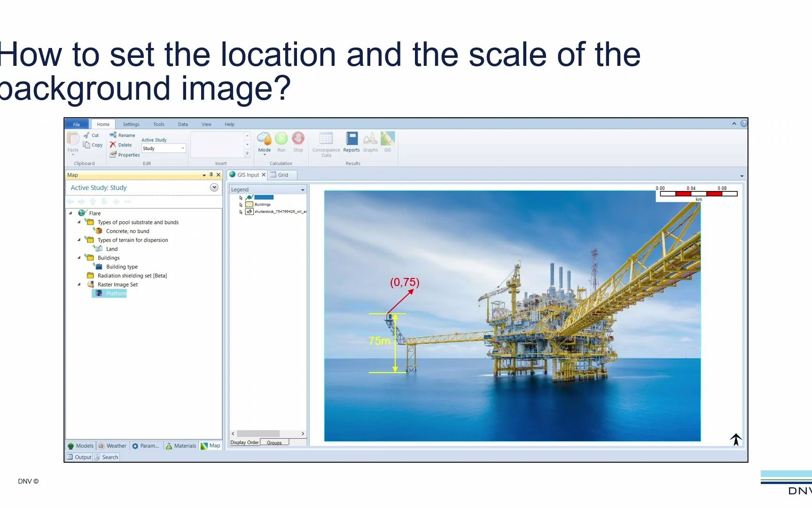Click the north arrow on the map

(x=736, y=439)
